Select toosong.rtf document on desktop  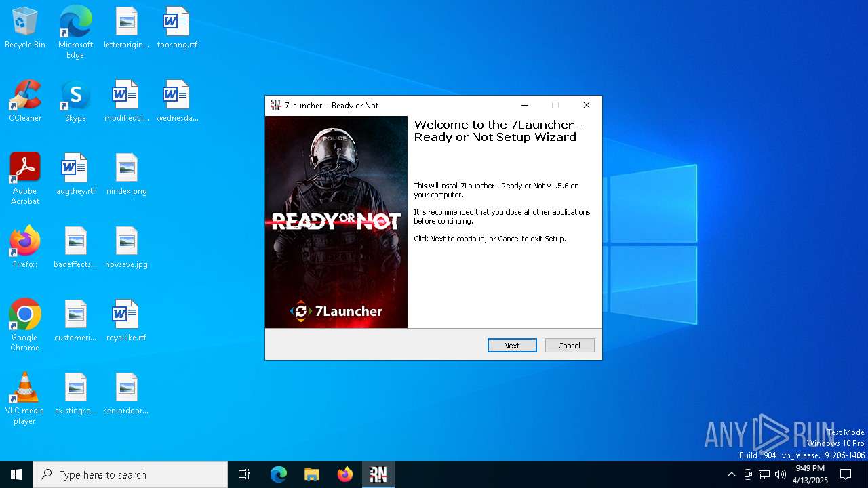(x=177, y=28)
